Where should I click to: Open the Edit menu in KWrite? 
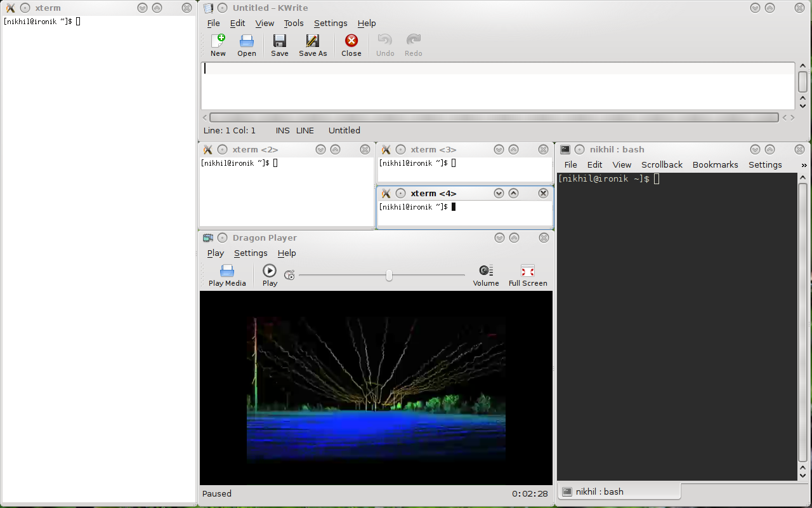pos(238,23)
